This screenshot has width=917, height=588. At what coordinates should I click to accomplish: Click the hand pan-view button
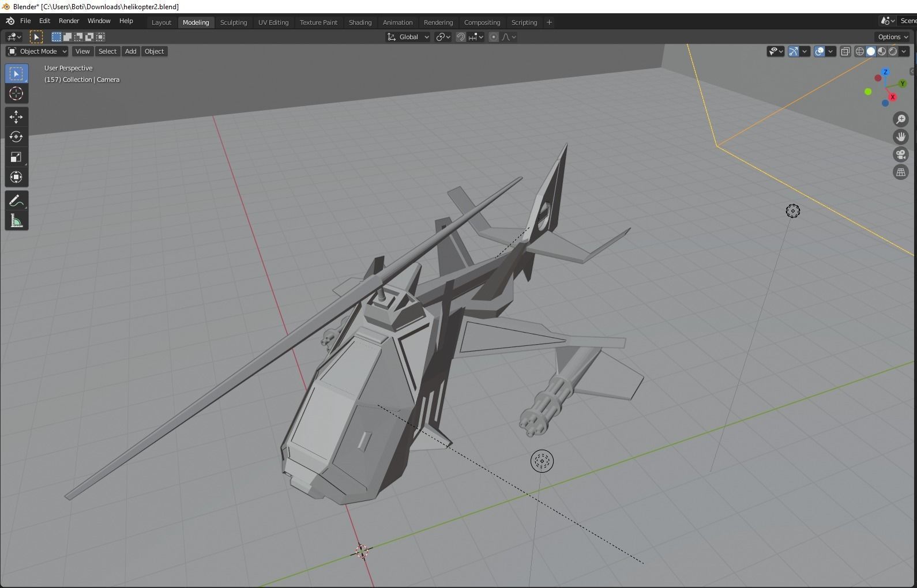pos(901,137)
